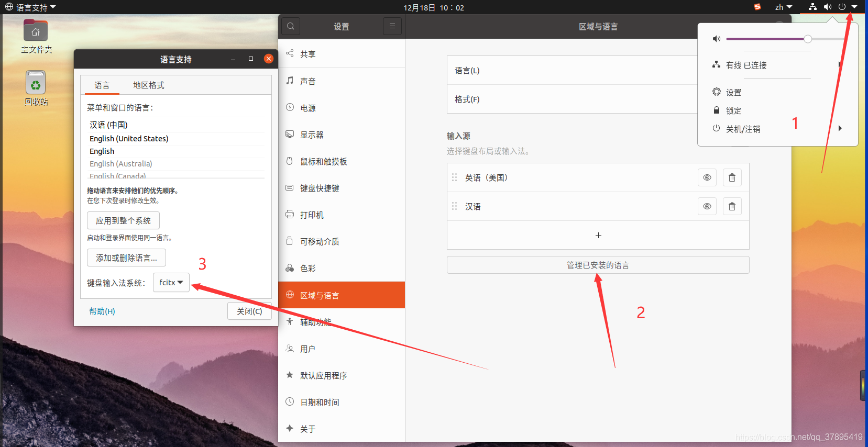Screen dimensions: 868x447
Task: Select the 汉语 input source row
Action: pyautogui.click(x=598, y=206)
